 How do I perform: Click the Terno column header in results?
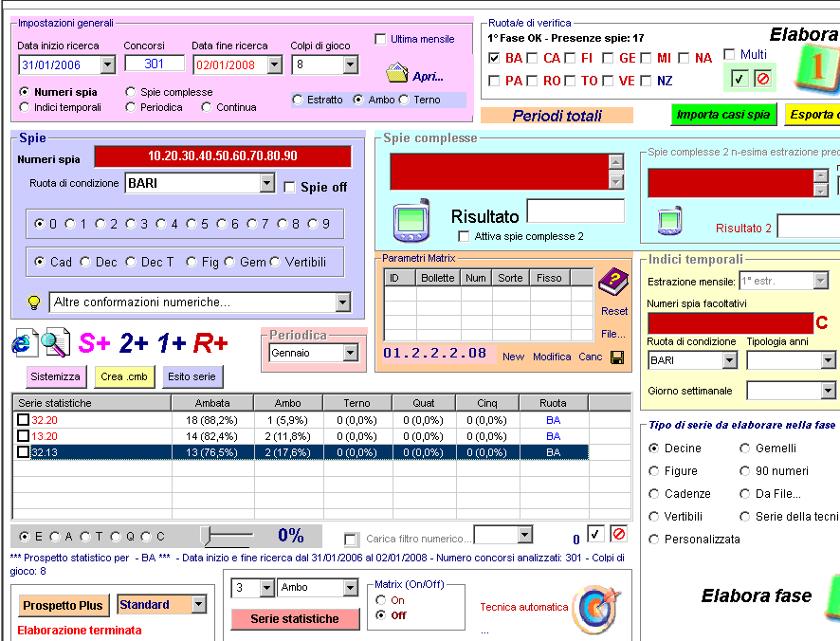(357, 403)
